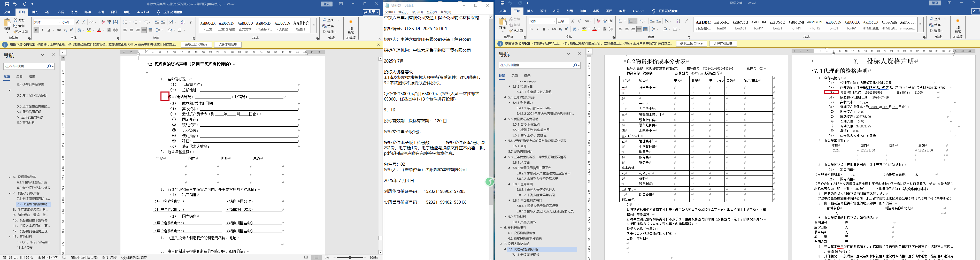The height and width of the screenshot is (260, 980).
Task: Center align text in 招标 Word ribbon
Action: [131, 30]
